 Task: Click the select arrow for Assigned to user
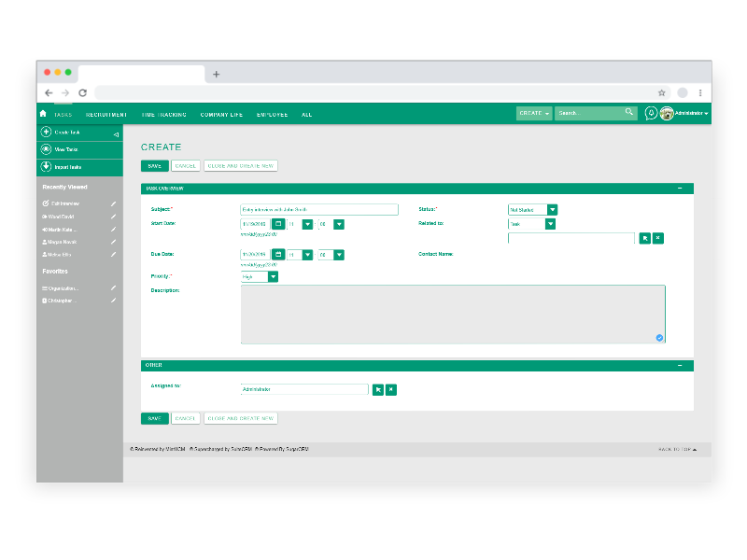(378, 390)
